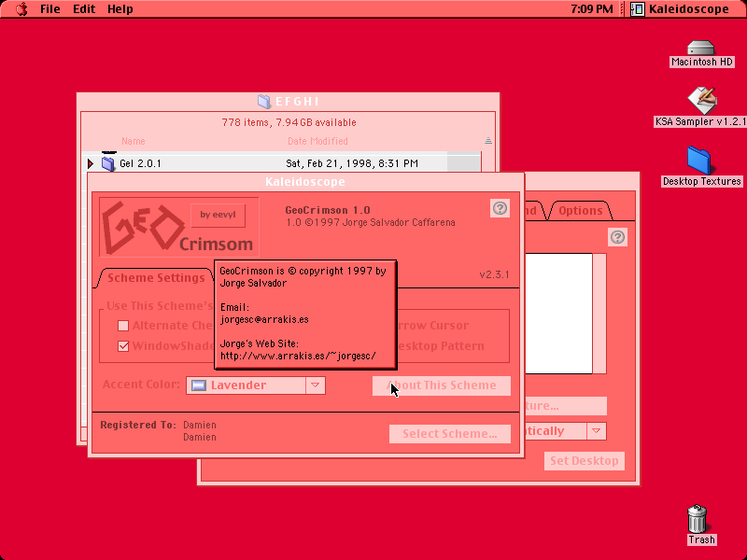
Task: Open the Kaleidoscope application menu in the menu bar
Action: (x=680, y=9)
